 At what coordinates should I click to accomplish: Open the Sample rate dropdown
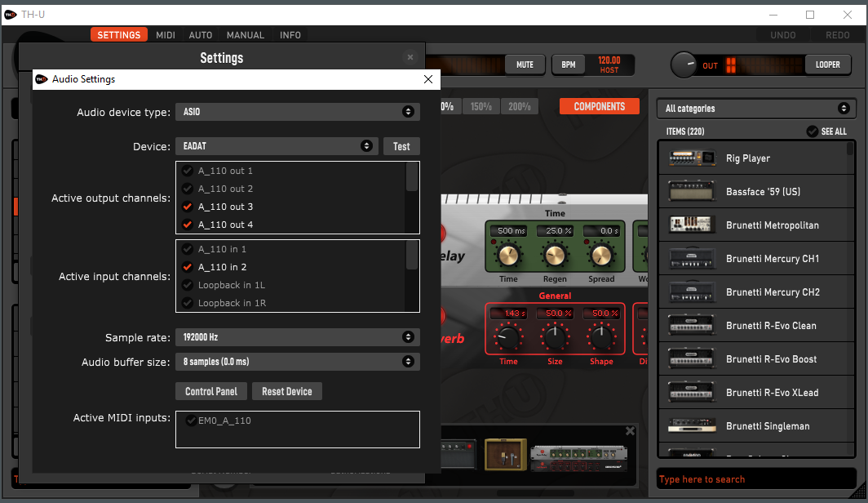click(297, 336)
